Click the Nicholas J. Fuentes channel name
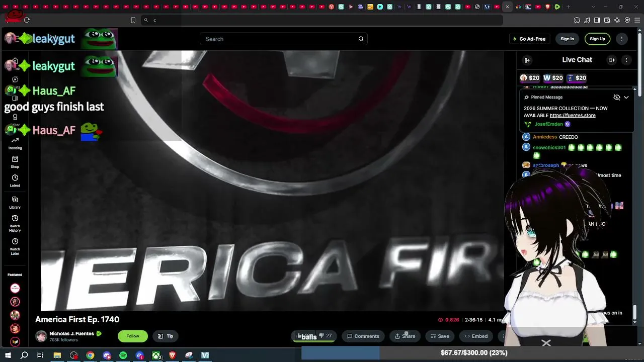The height and width of the screenshot is (362, 644). point(71,333)
